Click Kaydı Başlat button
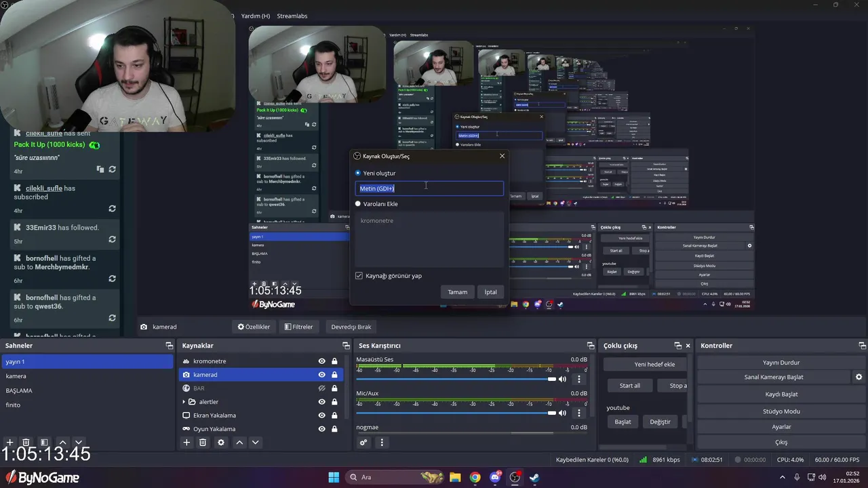868x488 pixels. (x=781, y=394)
